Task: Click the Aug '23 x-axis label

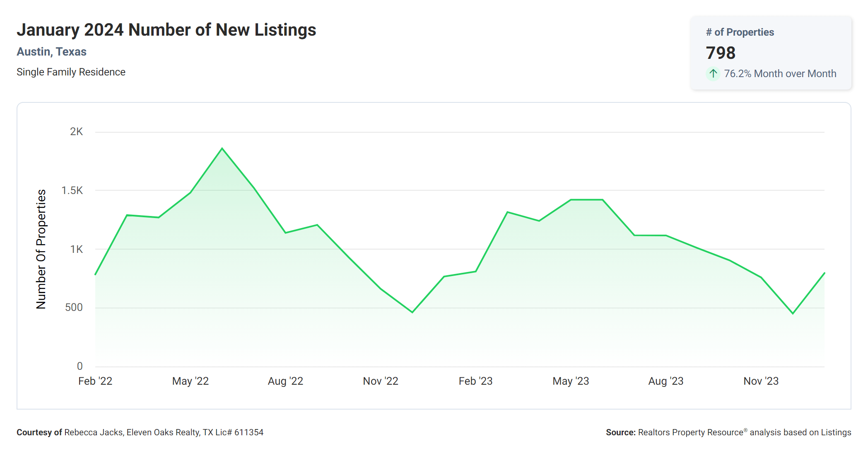Action: click(x=665, y=381)
